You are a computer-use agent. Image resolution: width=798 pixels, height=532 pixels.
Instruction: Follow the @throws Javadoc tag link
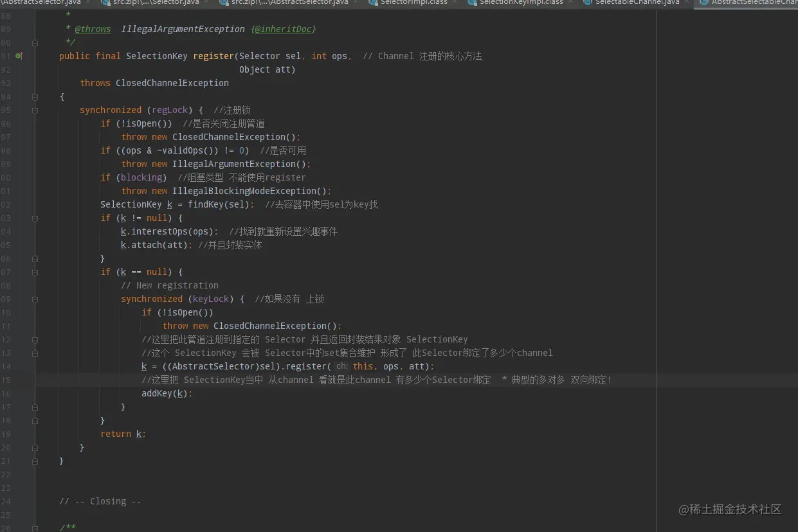tap(93, 29)
